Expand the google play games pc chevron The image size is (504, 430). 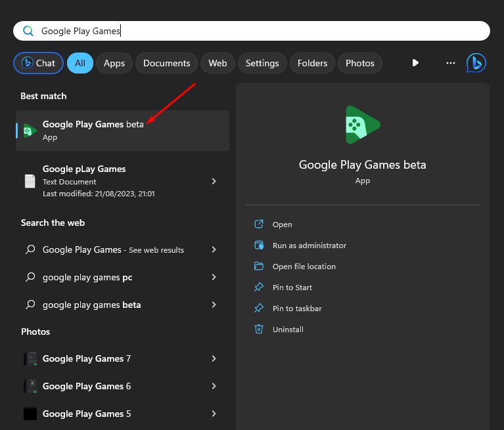(x=214, y=277)
